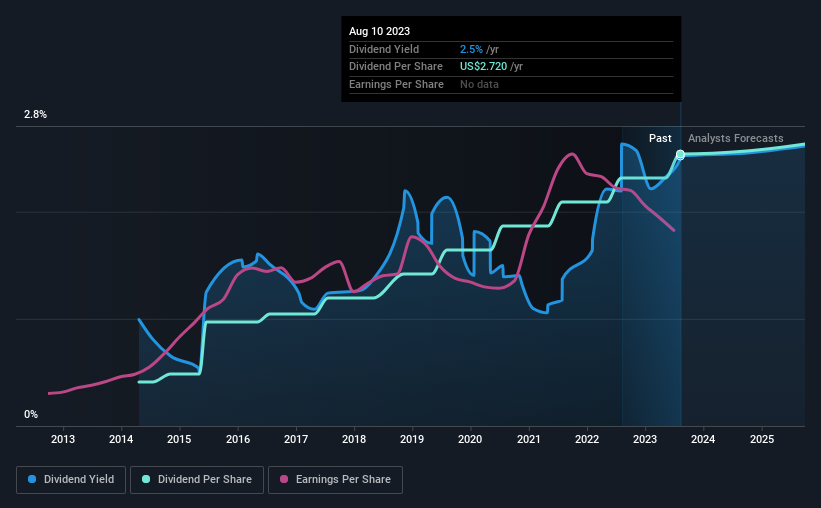The image size is (821, 508).
Task: Click the blue Dividend Yield legend dot
Action: coord(32,479)
